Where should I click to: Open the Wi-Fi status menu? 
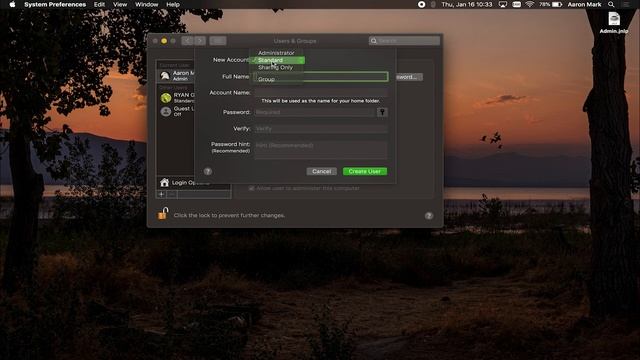[x=530, y=4]
